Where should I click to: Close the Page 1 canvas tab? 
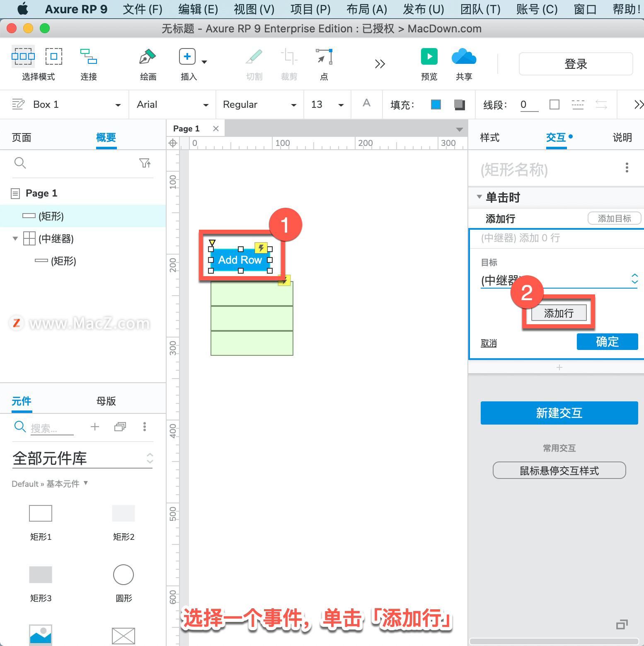coord(215,129)
